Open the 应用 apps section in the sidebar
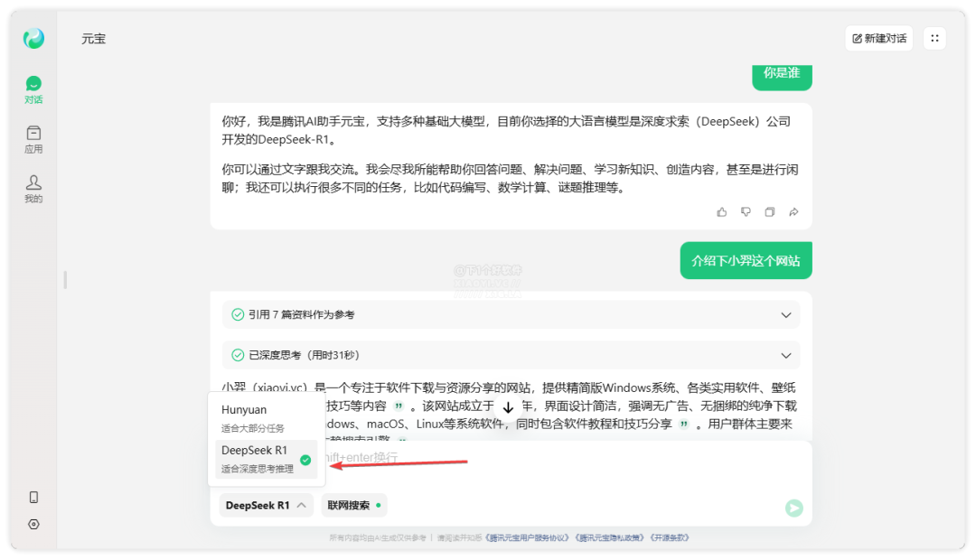 pyautogui.click(x=33, y=140)
